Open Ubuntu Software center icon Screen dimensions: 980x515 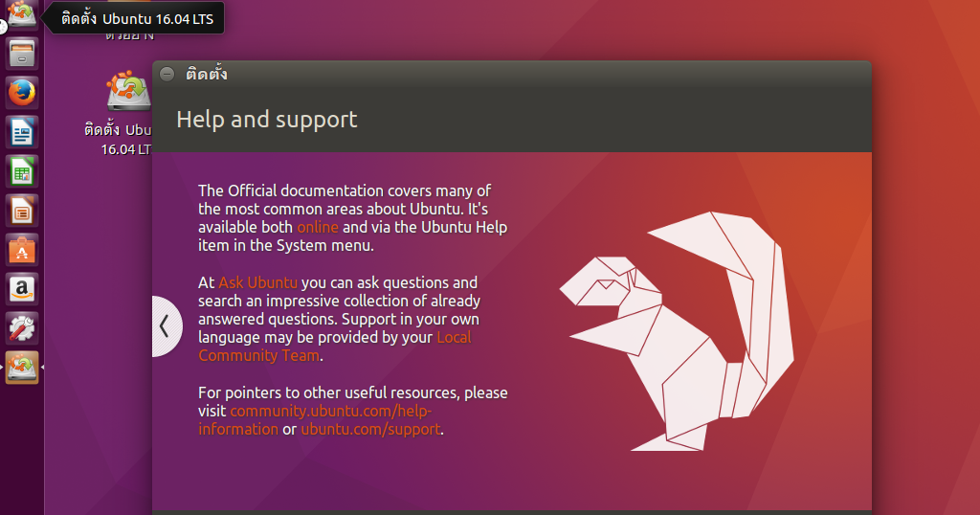(x=22, y=250)
